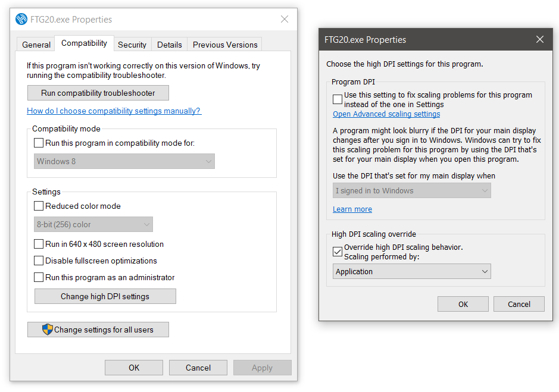Enable Run this program in compatibility mode

(39, 143)
